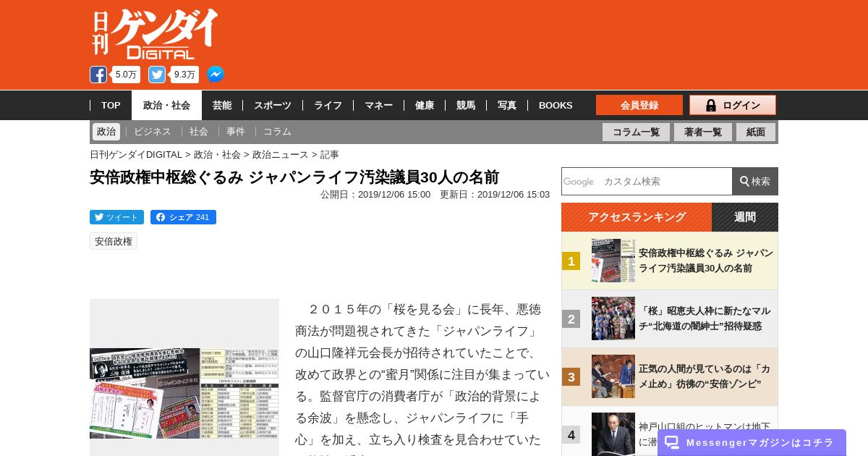Screen dimensions: 868x456
Task: Click the Nikkan Gendai DIGITAL logo
Action: click(155, 34)
